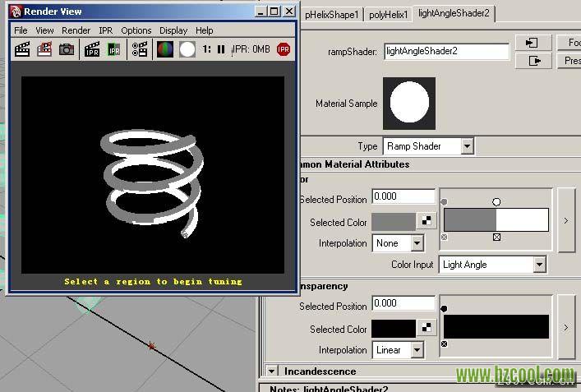Image resolution: width=581 pixels, height=392 pixels.
Task: Click the green Refresh IPR icon
Action: coord(114,49)
